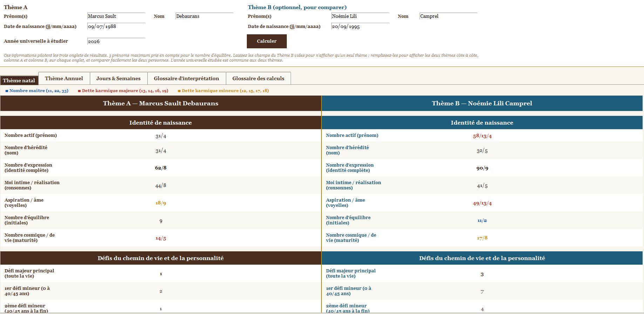Switch to Jours & Semaines tab
This screenshot has width=644, height=314.
pyautogui.click(x=118, y=78)
